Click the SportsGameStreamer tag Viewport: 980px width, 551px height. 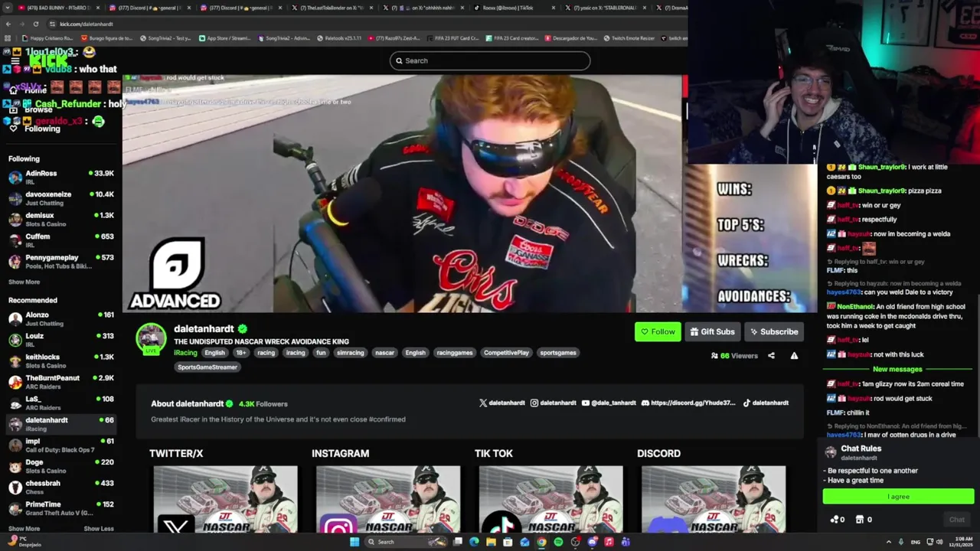point(207,367)
